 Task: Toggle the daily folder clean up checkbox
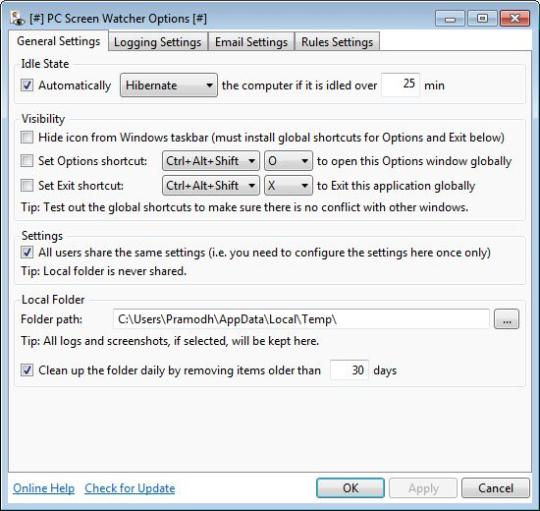[x=27, y=371]
